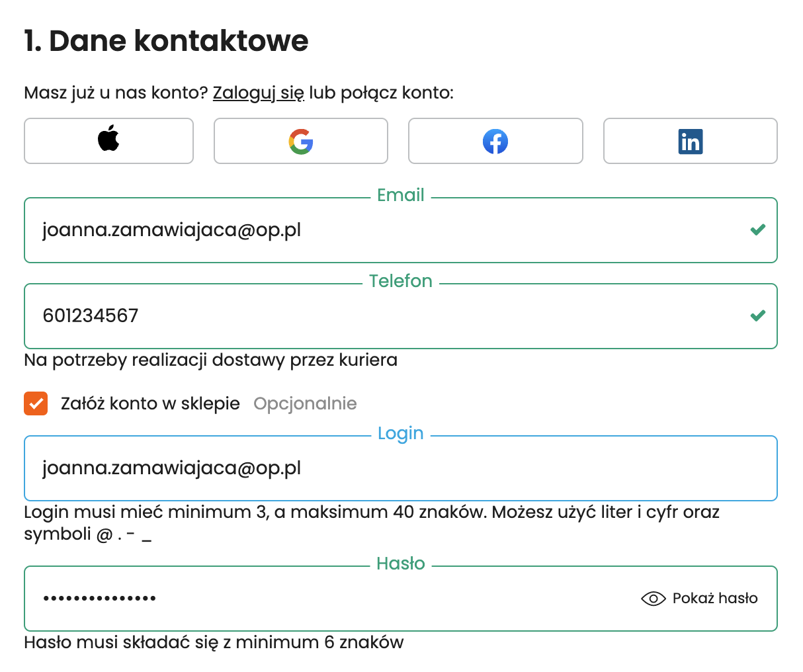Click the eye icon in password field

coord(653,599)
